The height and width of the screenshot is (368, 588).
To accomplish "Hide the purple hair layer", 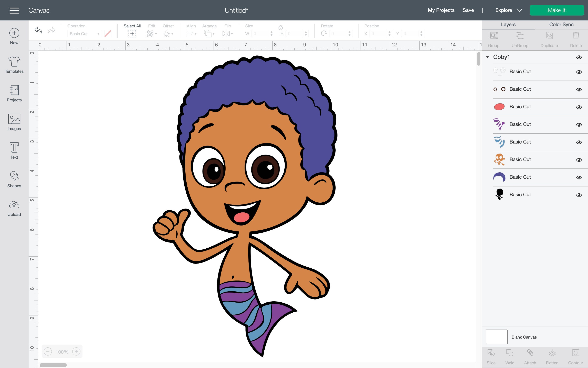I will tap(579, 177).
